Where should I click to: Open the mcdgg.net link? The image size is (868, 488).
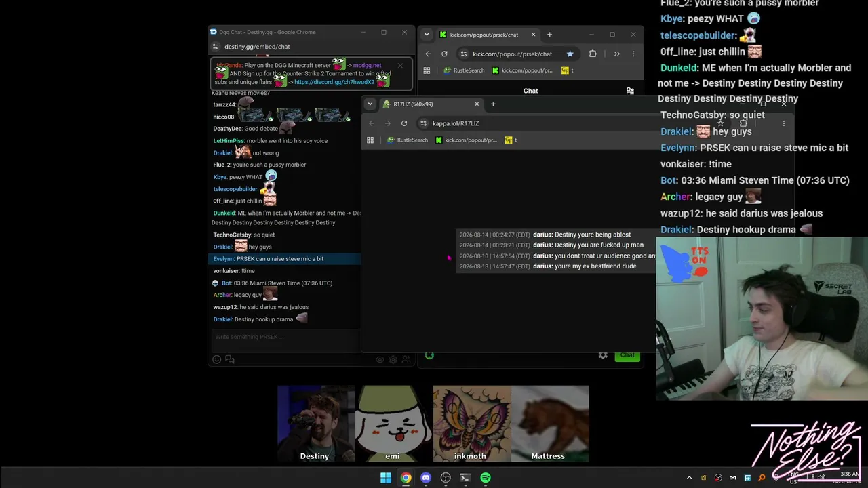click(367, 66)
